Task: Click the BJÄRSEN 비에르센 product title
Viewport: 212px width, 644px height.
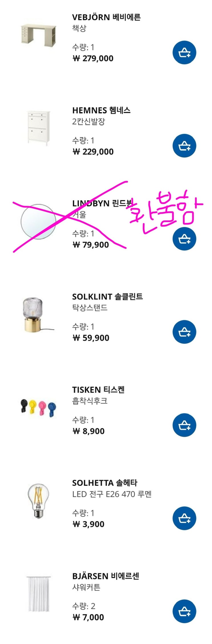Action: 106,576
